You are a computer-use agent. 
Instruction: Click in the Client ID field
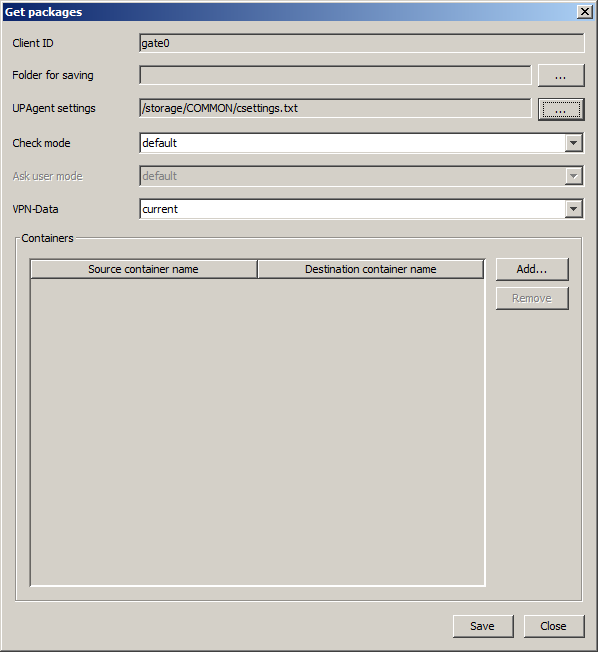[x=362, y=43]
